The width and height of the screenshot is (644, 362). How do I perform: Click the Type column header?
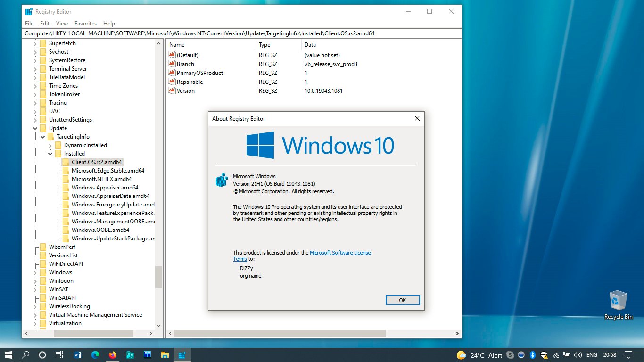[x=279, y=45]
